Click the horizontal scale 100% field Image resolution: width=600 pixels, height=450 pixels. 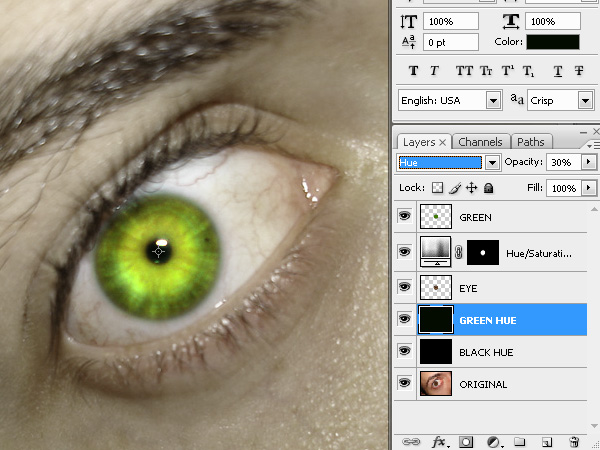[553, 21]
